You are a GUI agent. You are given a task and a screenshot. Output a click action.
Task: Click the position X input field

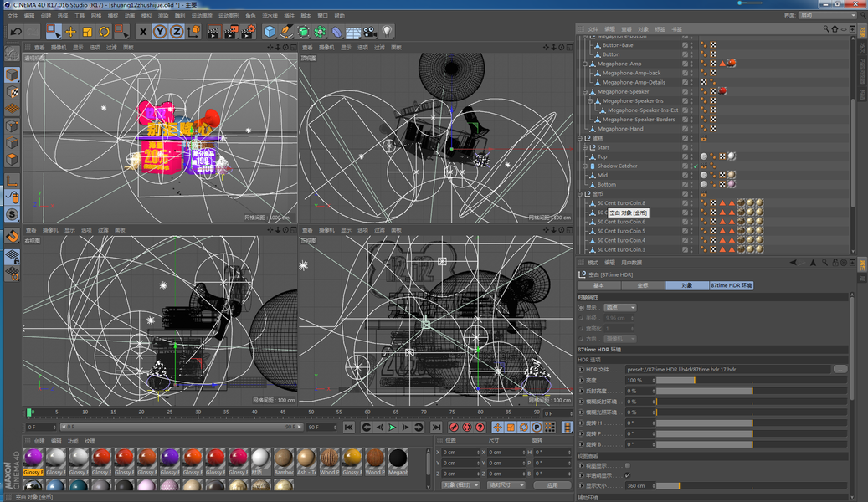[x=461, y=452]
